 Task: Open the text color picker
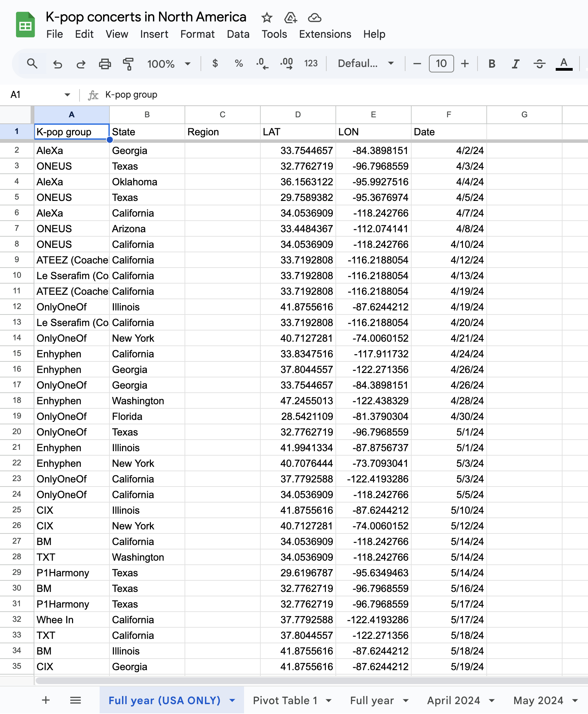point(564,64)
